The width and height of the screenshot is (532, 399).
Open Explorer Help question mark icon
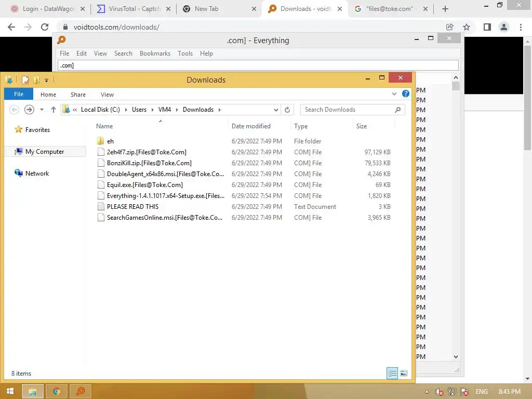[405, 94]
